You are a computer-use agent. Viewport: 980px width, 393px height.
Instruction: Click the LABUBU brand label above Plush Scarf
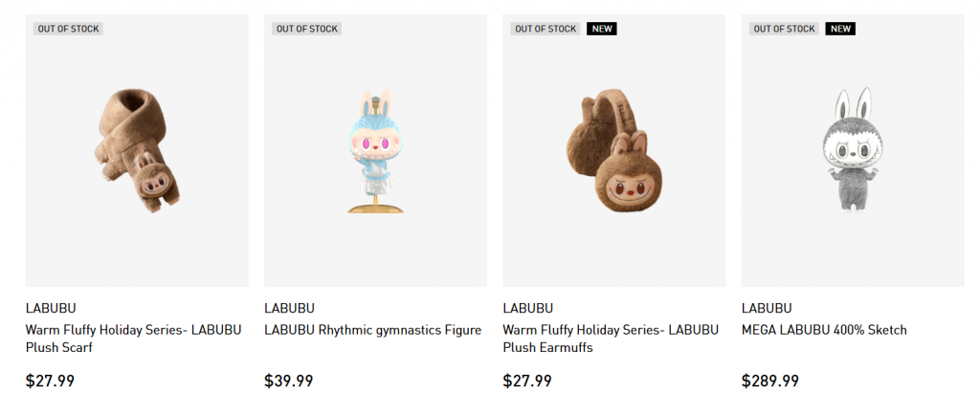tap(51, 308)
